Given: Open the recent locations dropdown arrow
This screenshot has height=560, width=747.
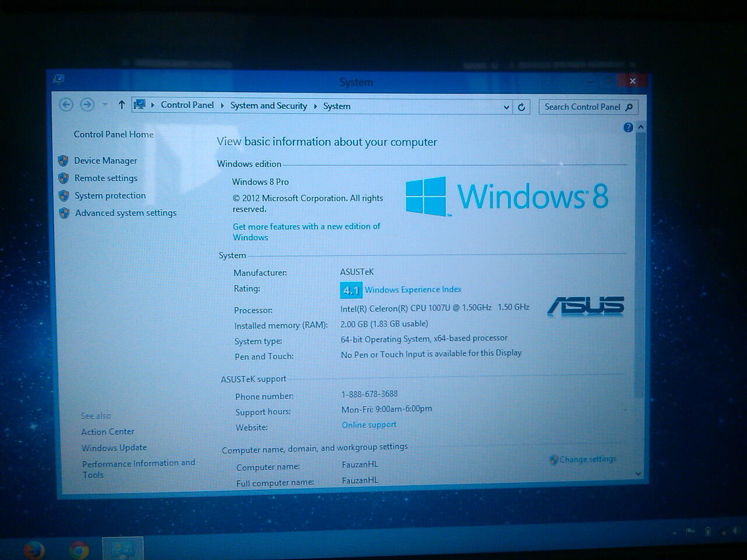Looking at the screenshot, I should (105, 105).
